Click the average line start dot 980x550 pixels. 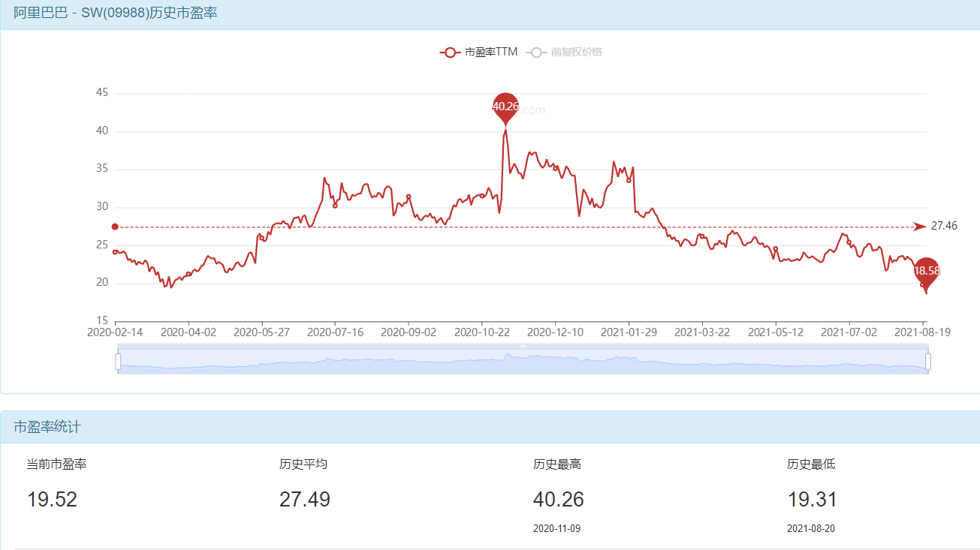115,227
